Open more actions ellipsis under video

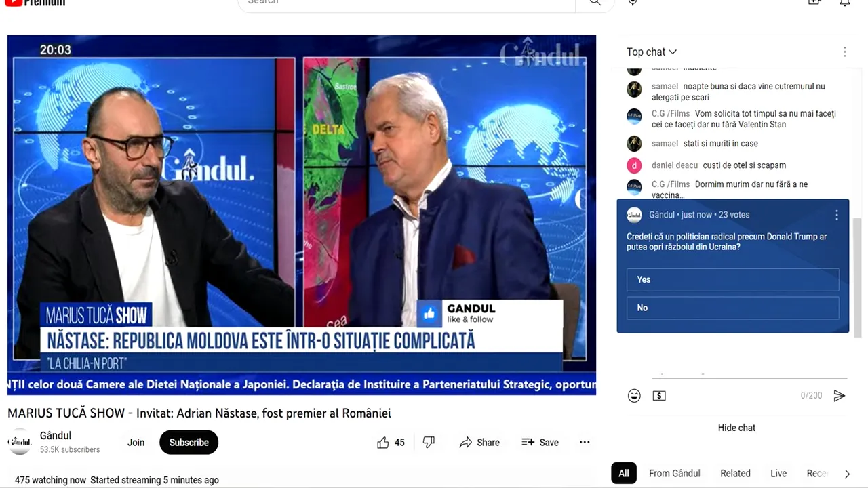coord(585,443)
